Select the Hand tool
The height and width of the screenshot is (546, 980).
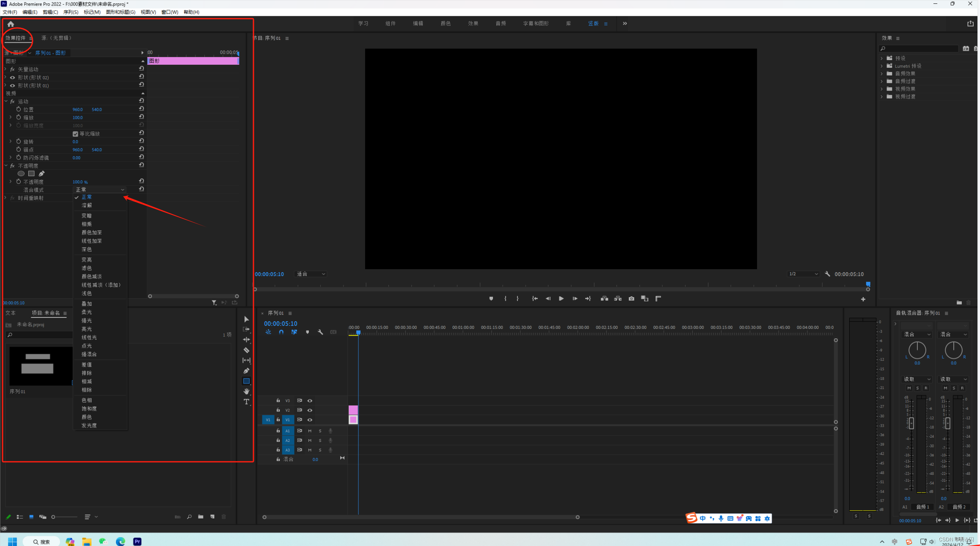pyautogui.click(x=246, y=391)
